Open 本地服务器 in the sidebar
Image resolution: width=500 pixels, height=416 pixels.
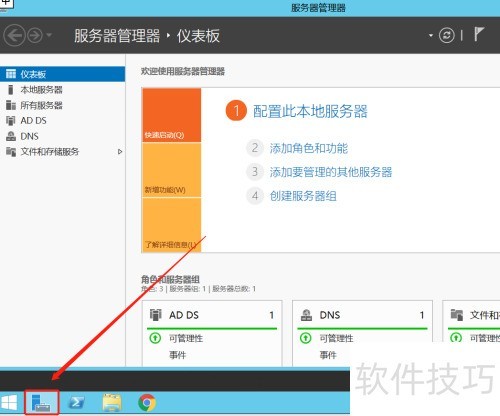[62, 90]
